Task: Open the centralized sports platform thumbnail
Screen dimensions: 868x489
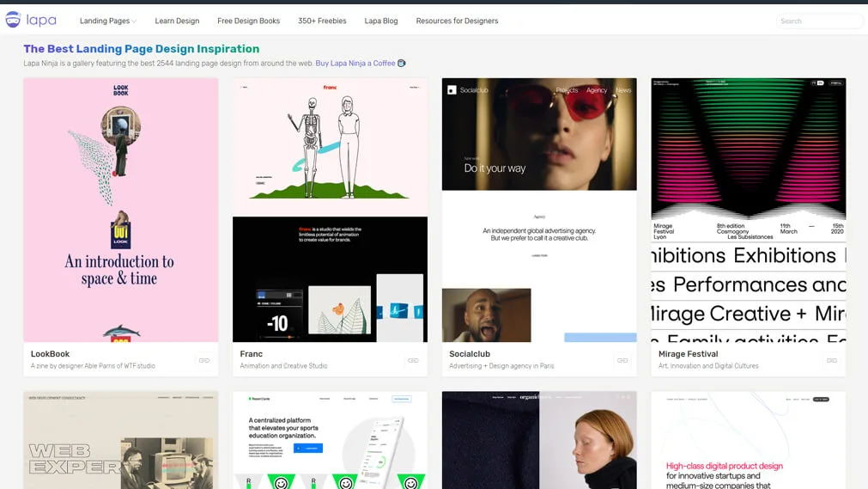Action: point(330,440)
